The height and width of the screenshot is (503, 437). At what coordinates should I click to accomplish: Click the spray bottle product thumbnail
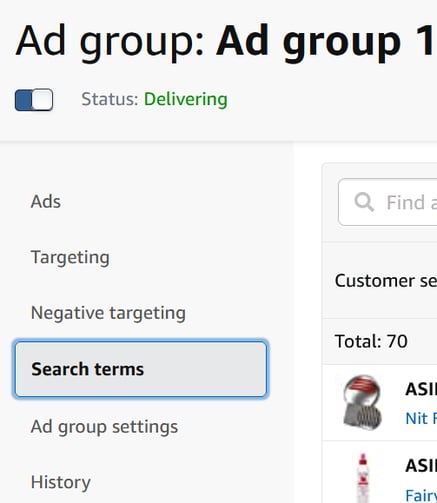coord(363,477)
